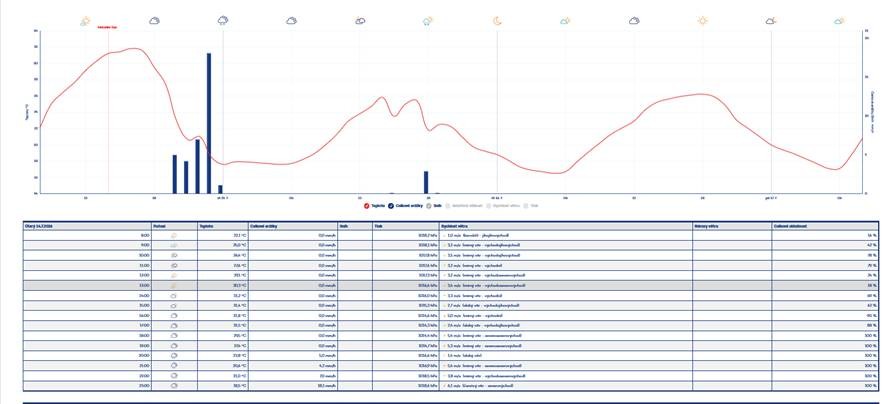Click the crescent moon night icon above chart
The image size is (893, 404).
(497, 21)
